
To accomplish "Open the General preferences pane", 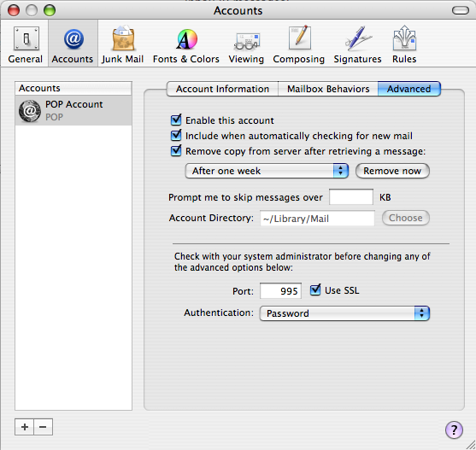I will click(26, 44).
